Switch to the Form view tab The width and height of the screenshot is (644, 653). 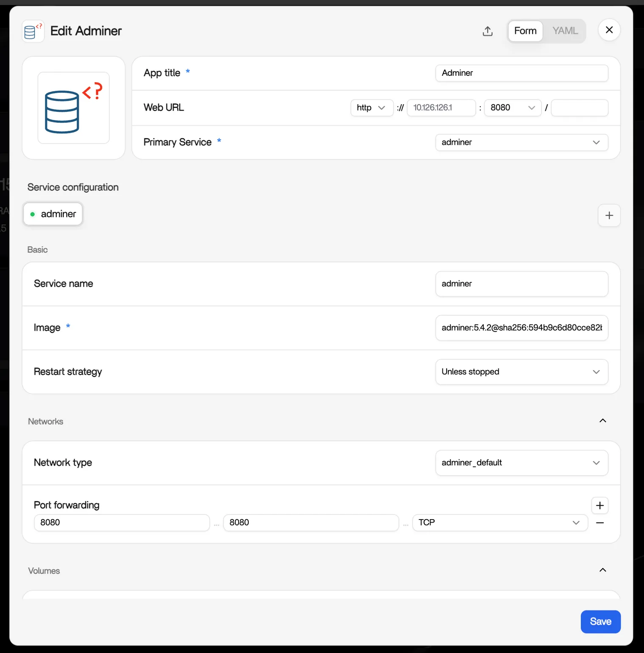point(525,31)
